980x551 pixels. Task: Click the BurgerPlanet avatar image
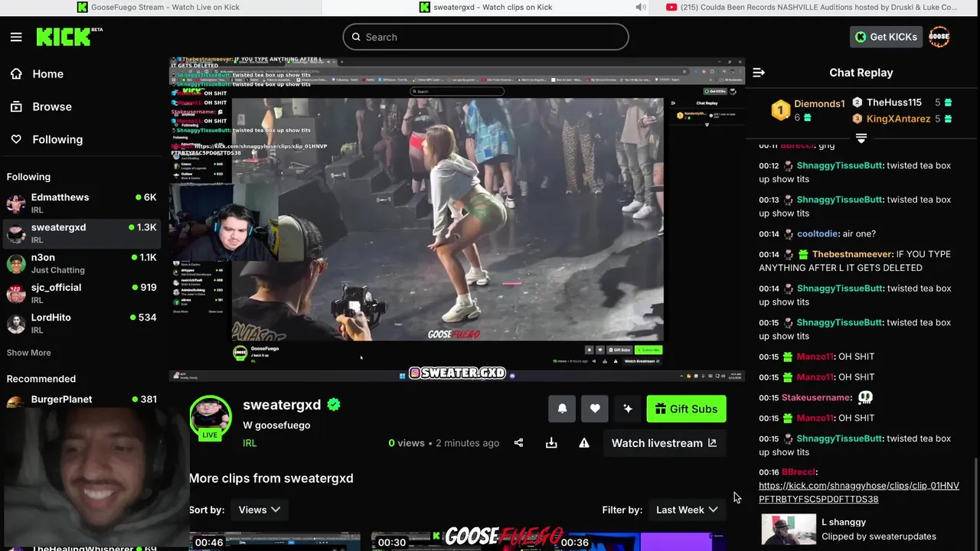click(16, 402)
